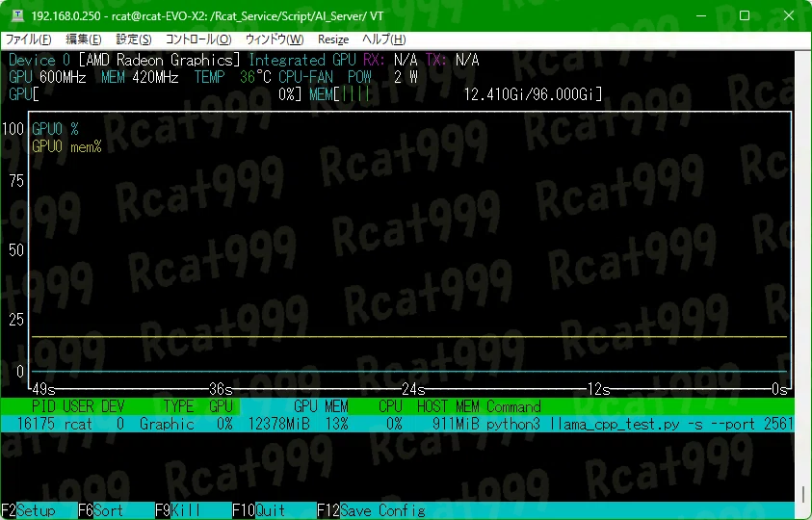
Task: Minimize the Tera Term window
Action: pyautogui.click(x=701, y=15)
